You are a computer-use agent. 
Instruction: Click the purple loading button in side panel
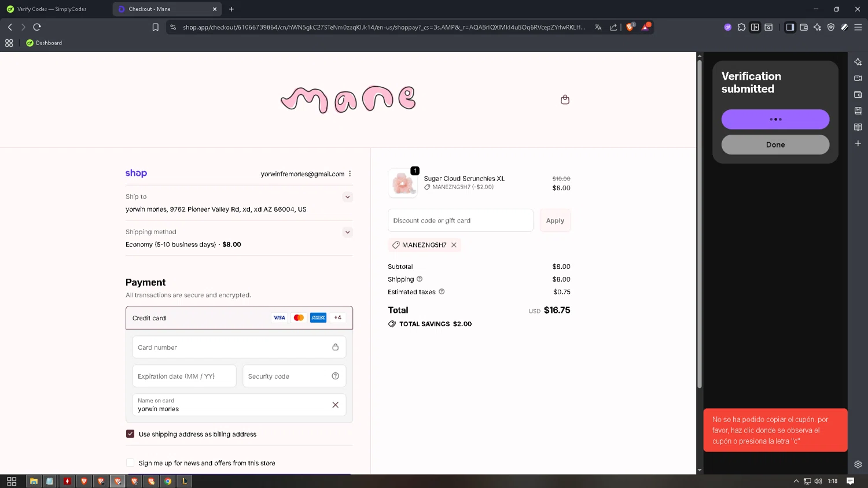(775, 119)
